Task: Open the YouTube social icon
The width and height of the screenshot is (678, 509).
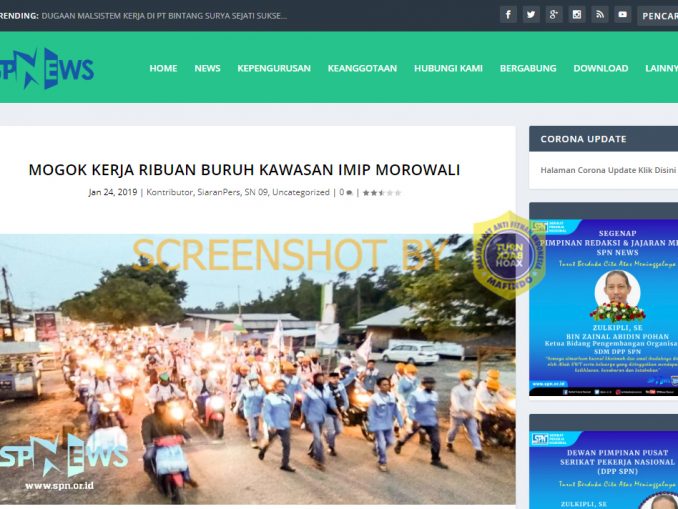Action: pyautogui.click(x=622, y=15)
